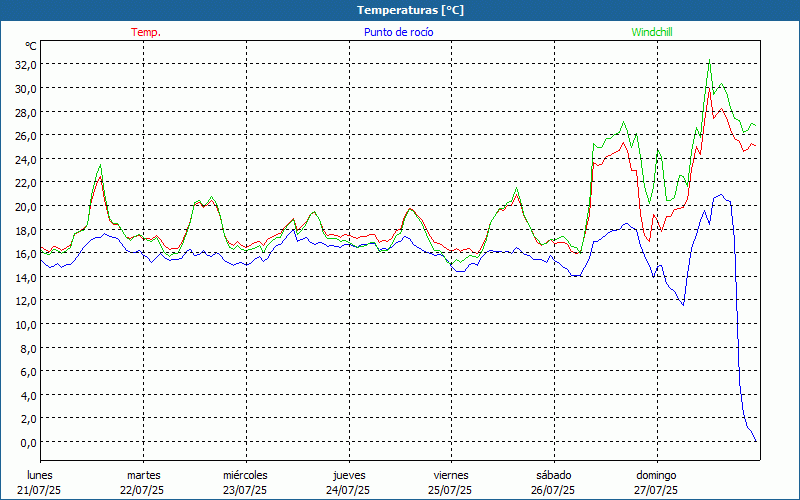800x500 pixels.
Task: Click the '25/07/25' date label
Action: tap(451, 490)
